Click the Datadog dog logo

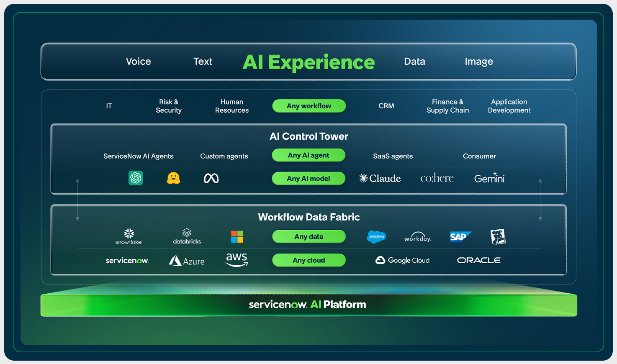coord(498,236)
